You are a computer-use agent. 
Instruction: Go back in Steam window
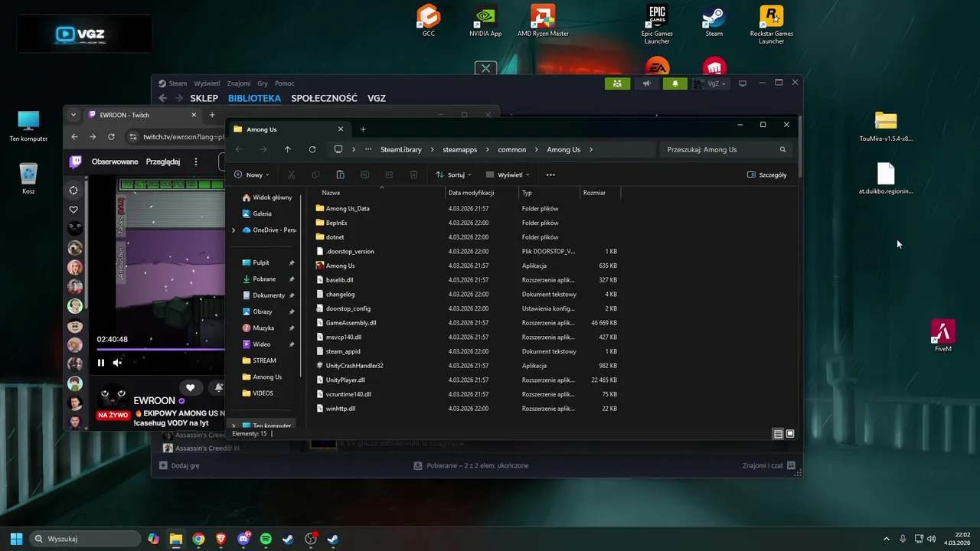[x=162, y=98]
